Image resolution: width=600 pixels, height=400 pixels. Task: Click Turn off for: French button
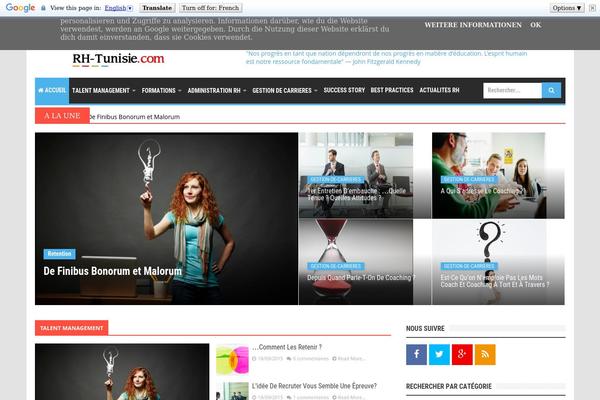pos(210,8)
